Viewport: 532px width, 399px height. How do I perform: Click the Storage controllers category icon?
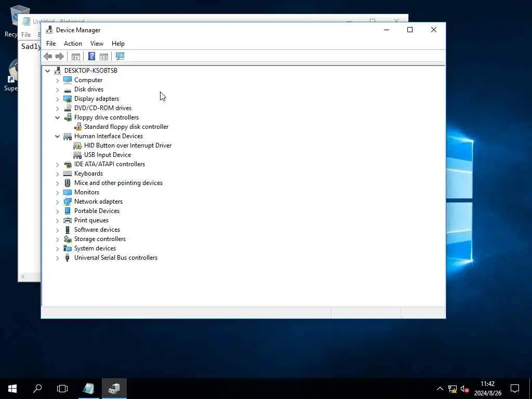pyautogui.click(x=68, y=239)
